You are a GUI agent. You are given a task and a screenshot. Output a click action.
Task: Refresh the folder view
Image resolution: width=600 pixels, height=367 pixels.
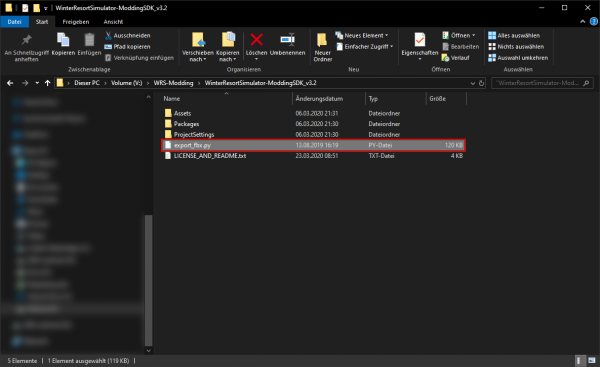point(481,83)
